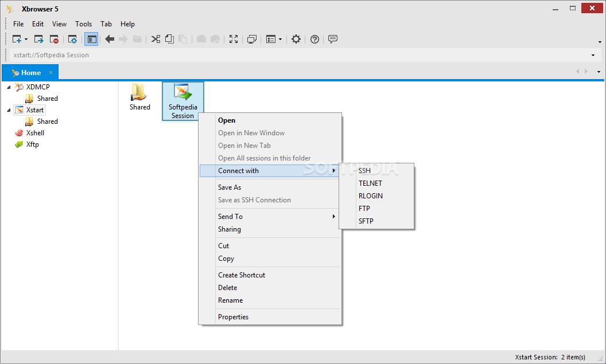Choose Sharing in context menu
The image size is (606, 364).
click(x=270, y=229)
